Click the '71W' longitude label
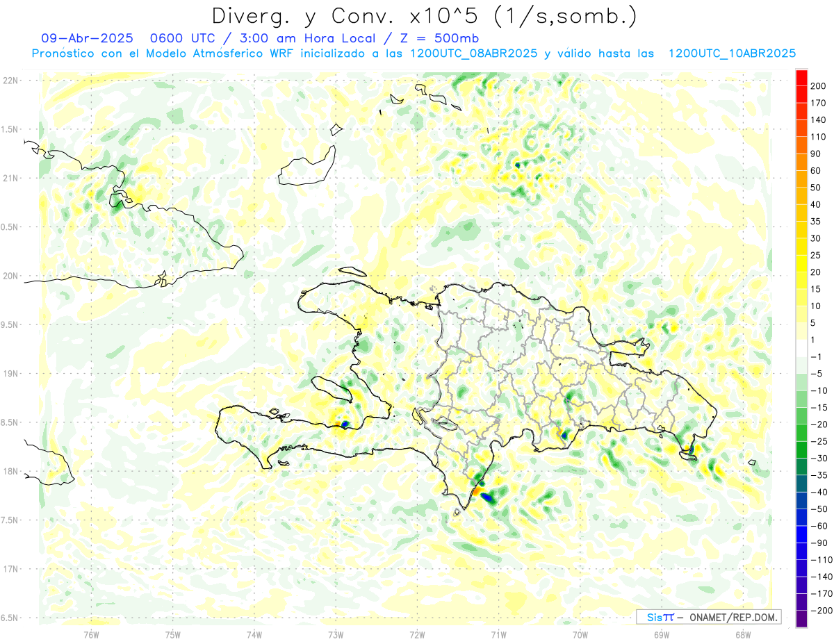 (x=498, y=634)
